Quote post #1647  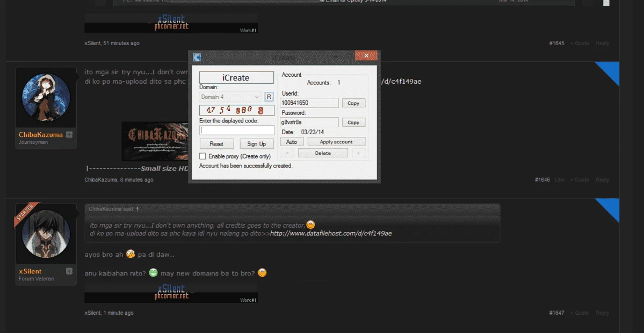[580, 313]
